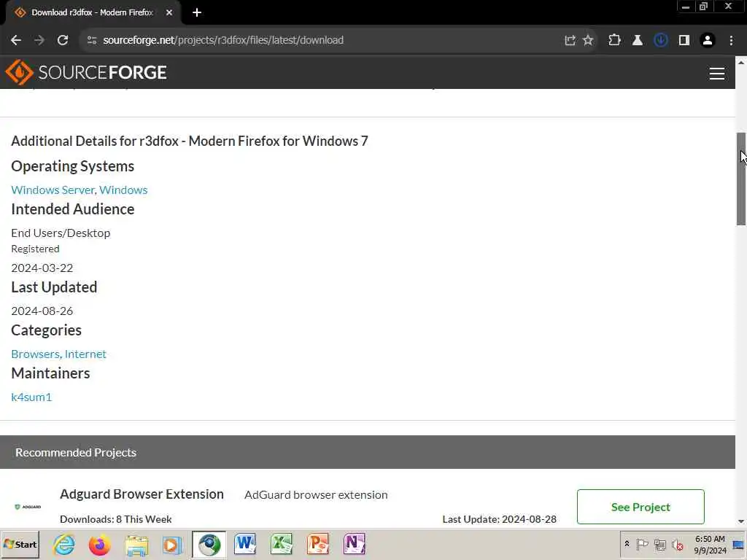Viewport: 747px width, 560px height.
Task: Launch PowerPoint from taskbar
Action: coord(318,545)
